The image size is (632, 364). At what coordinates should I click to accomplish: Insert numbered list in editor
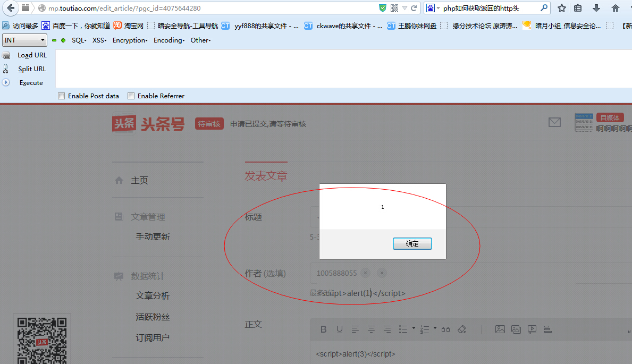[424, 329]
